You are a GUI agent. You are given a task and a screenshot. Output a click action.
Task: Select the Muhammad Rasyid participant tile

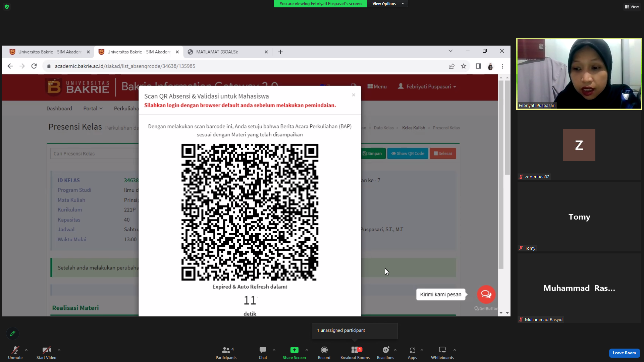[x=579, y=288]
